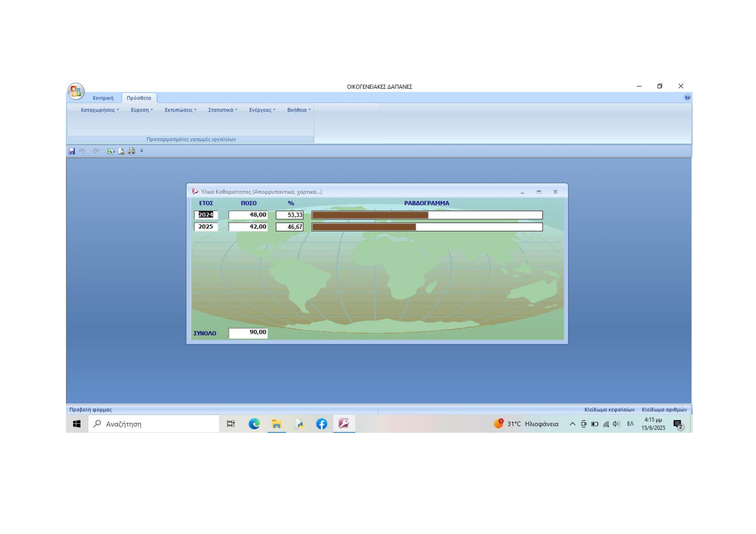Open the Καταχωρήσεις dropdown menu
756x534 pixels.
pos(100,110)
